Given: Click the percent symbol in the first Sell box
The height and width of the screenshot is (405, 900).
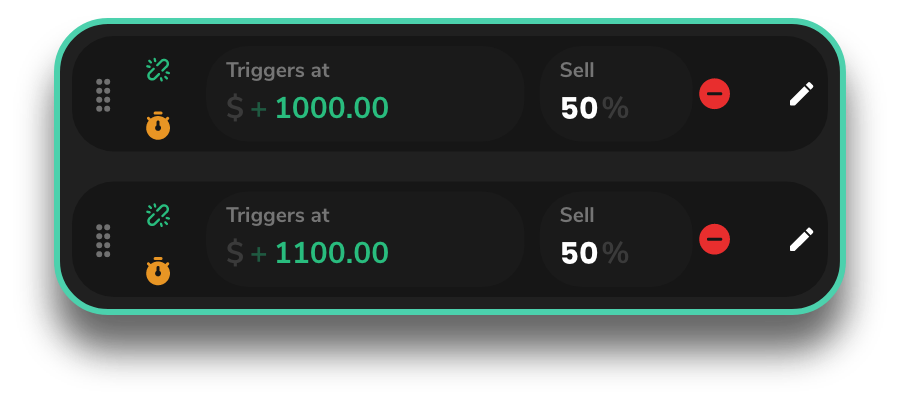Looking at the screenshot, I should click(x=616, y=108).
